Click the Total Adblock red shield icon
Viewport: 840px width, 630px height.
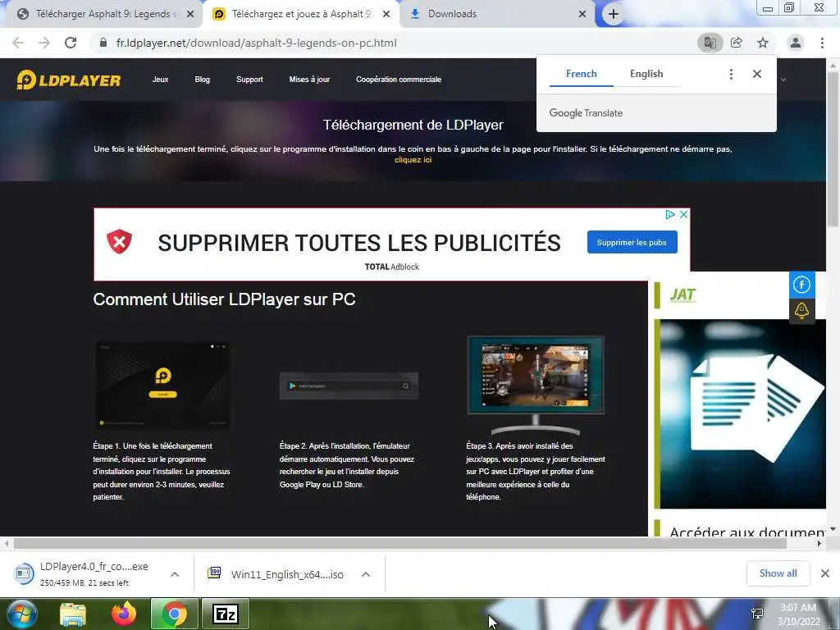point(120,242)
